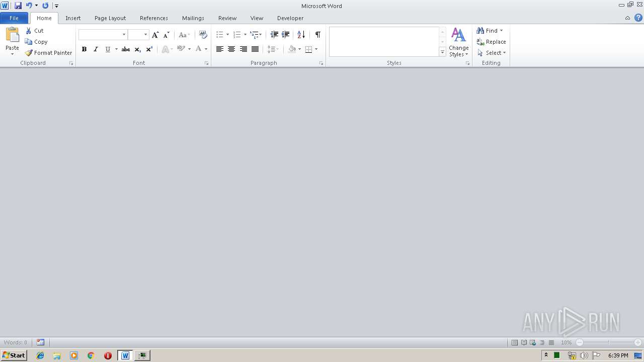Open the File tab
Screen dimensions: 644x362
click(14, 18)
